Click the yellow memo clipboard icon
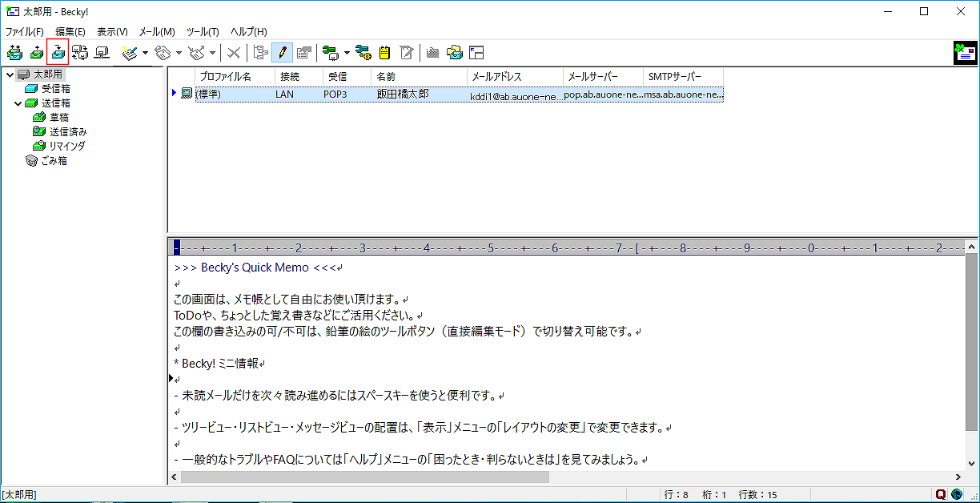The width and height of the screenshot is (980, 503). 385,53
